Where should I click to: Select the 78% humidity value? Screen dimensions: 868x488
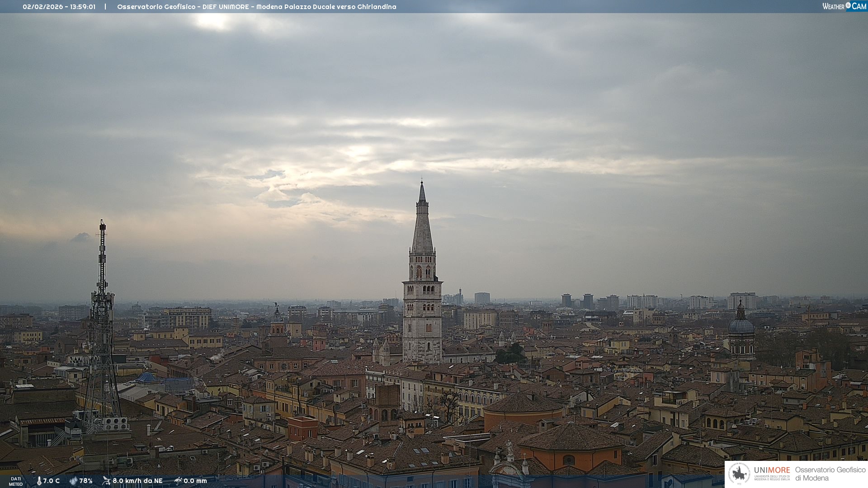tap(86, 481)
